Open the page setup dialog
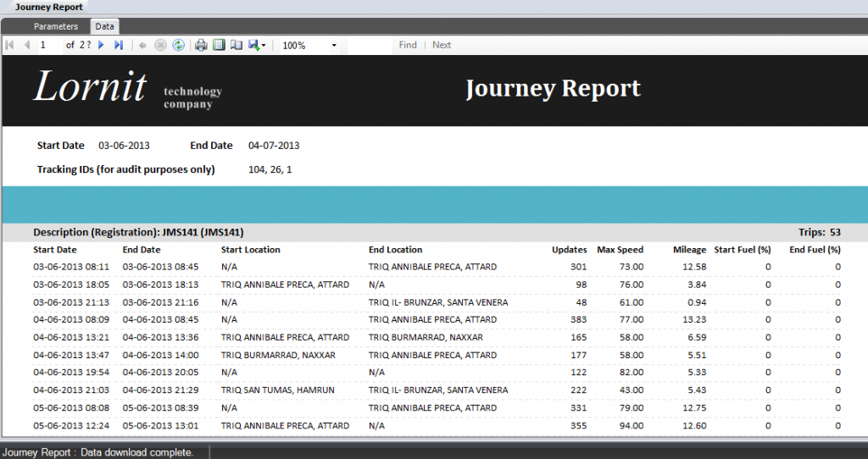Image resolution: width=868 pixels, height=459 pixels. point(236,45)
